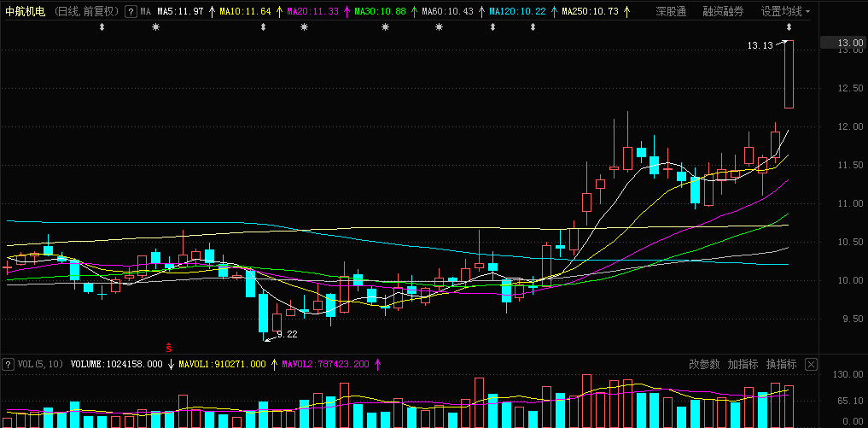Click 加指标 to add an indicator
868x428 pixels.
click(743, 364)
